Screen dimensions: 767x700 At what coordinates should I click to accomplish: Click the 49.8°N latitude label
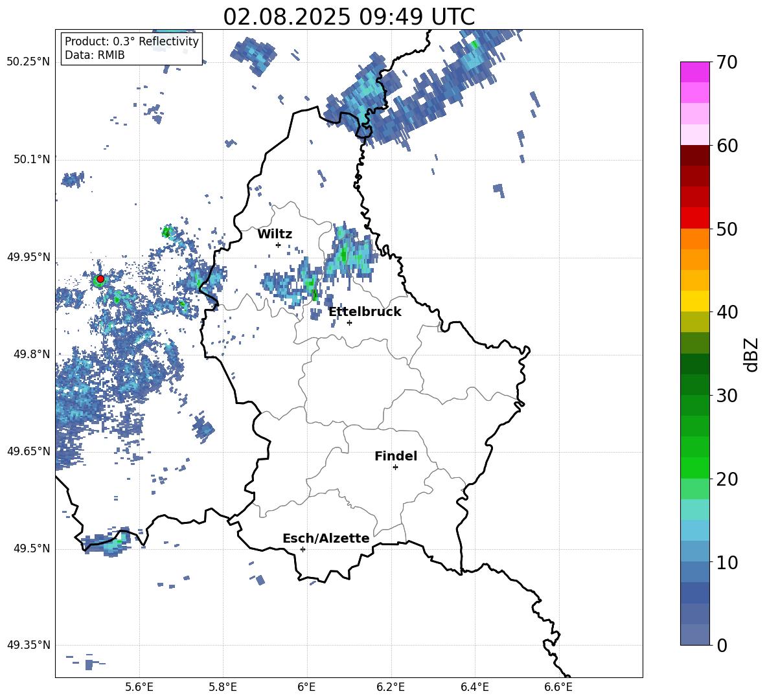click(32, 354)
